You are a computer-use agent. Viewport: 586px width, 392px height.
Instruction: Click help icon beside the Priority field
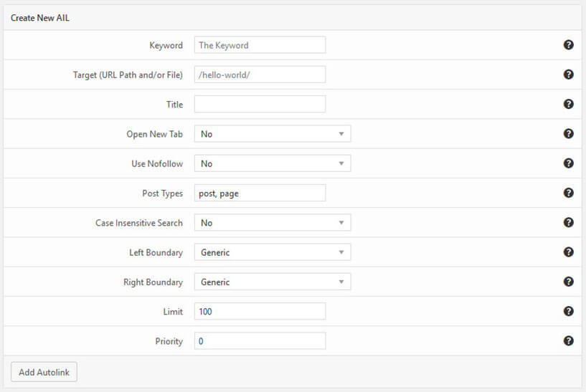(568, 341)
